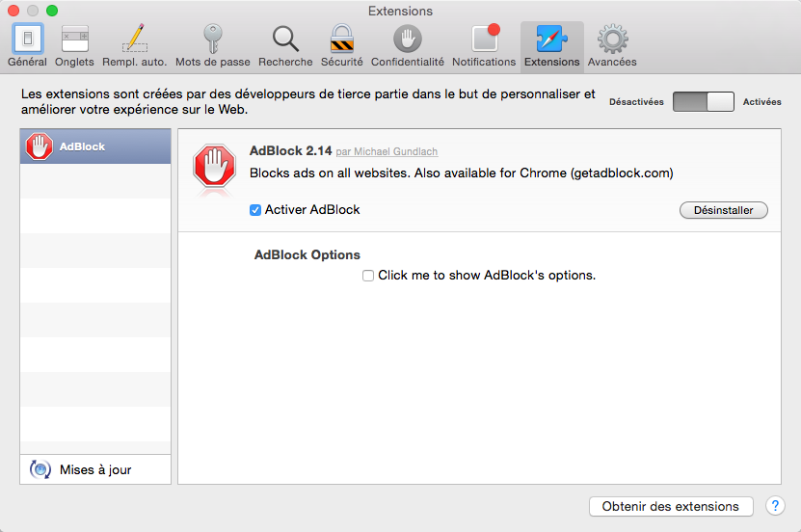Open Sécurité padlock preferences

(341, 45)
